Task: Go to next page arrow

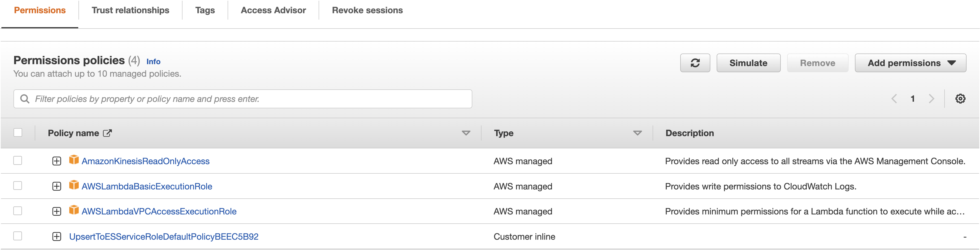Action: (x=931, y=99)
